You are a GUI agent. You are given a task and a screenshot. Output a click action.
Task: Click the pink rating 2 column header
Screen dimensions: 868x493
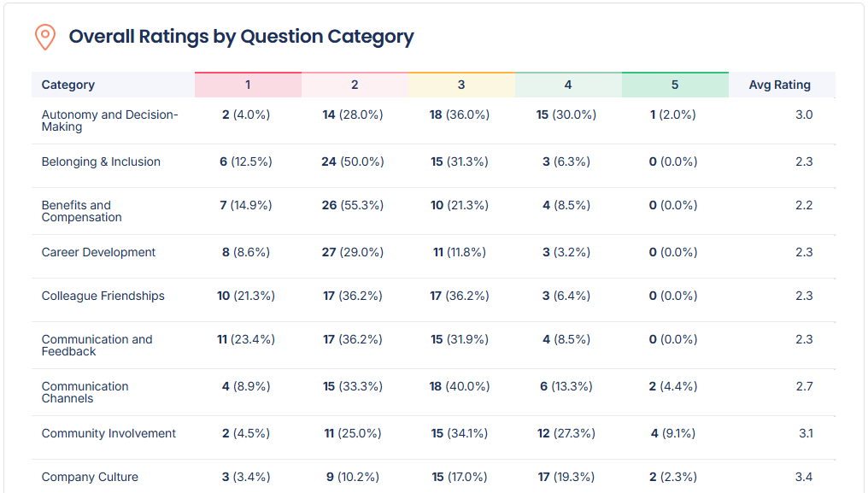point(355,85)
